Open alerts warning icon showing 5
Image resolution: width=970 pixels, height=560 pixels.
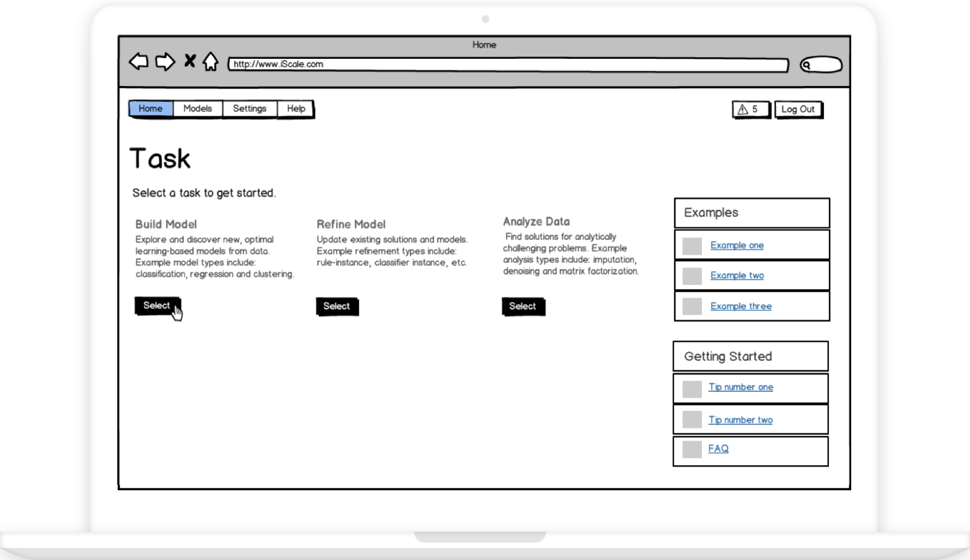click(750, 110)
